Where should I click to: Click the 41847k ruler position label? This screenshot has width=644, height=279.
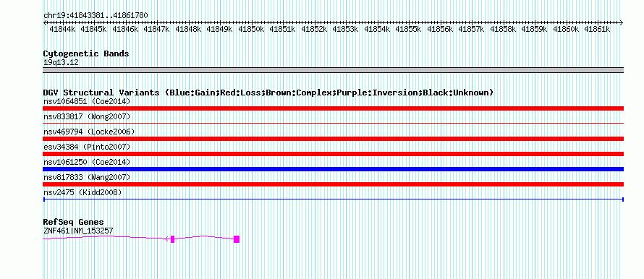157,29
